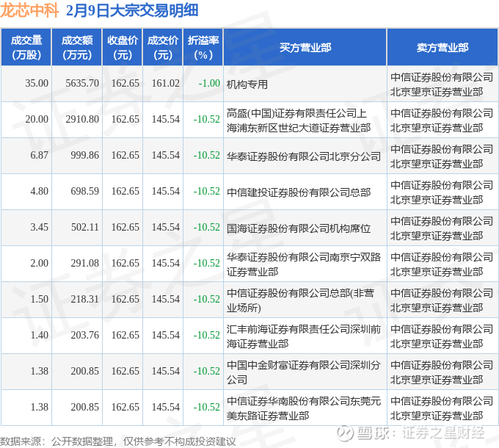Click the 龙芯中科 stock name in title
The image size is (499, 448).
(29, 10)
